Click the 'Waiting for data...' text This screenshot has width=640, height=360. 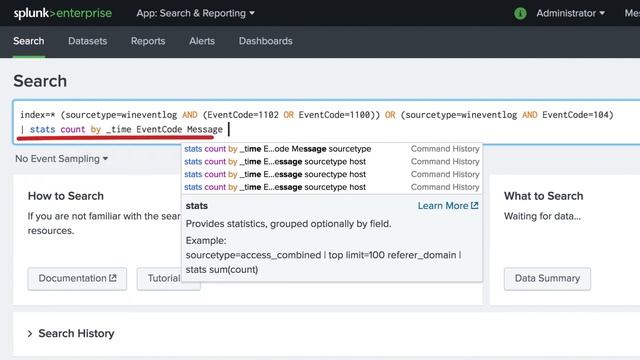[542, 216]
